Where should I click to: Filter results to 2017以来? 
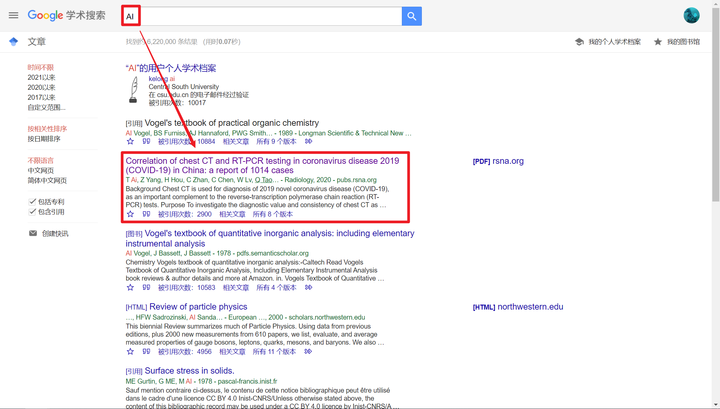(x=41, y=97)
